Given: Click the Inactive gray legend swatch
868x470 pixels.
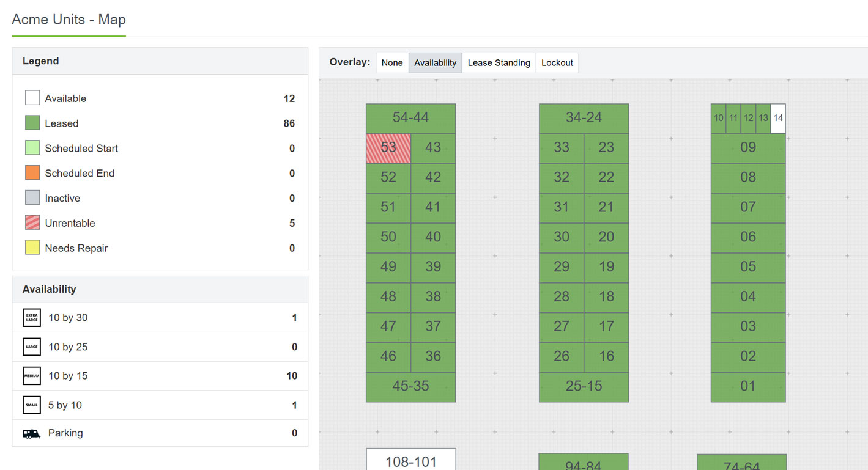Looking at the screenshot, I should click(32, 198).
